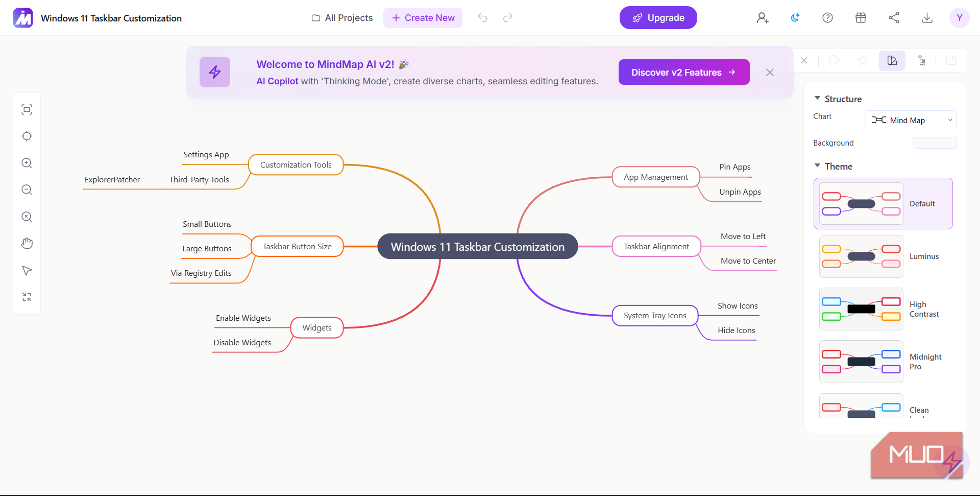Viewport: 980px width, 496px height.
Task: Click the gift box icon
Action: 861,18
